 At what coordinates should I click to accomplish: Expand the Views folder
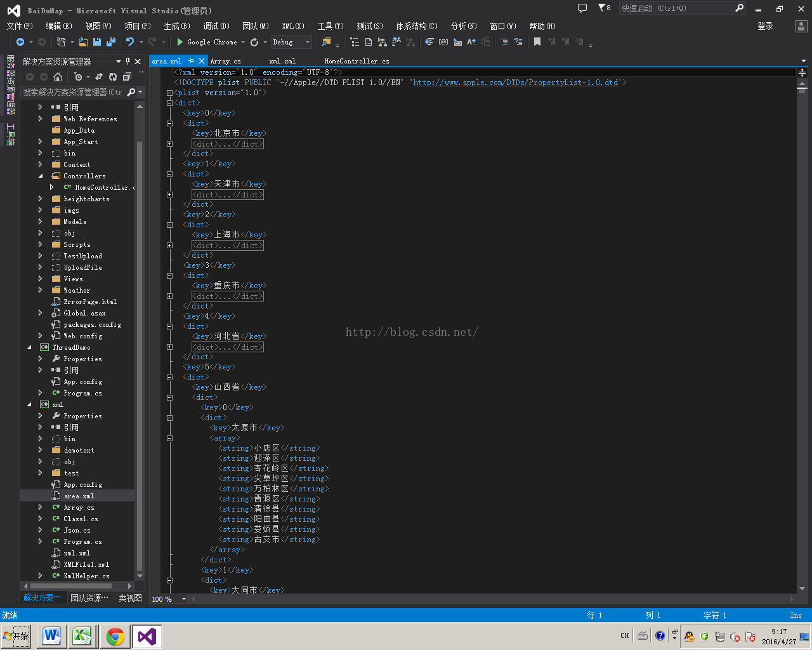click(41, 279)
